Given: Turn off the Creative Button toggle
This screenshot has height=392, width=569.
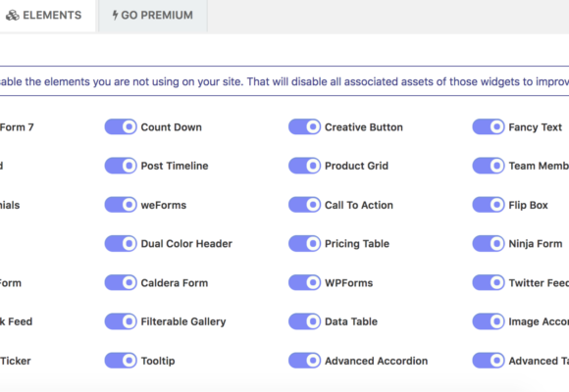Looking at the screenshot, I should click(x=304, y=127).
